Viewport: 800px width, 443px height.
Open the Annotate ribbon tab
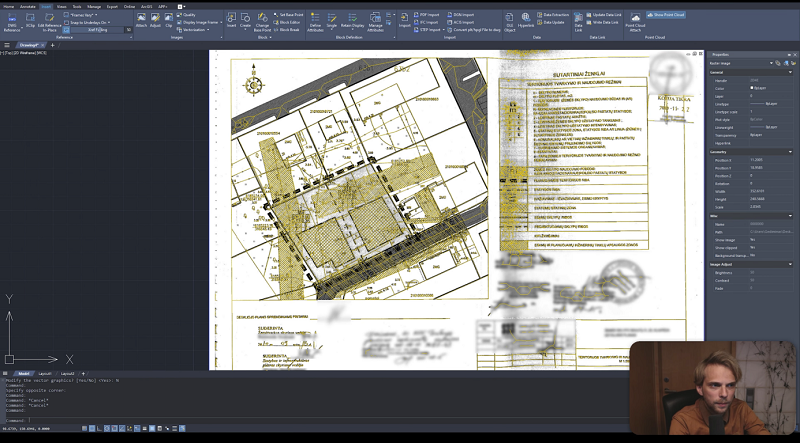[27, 6]
